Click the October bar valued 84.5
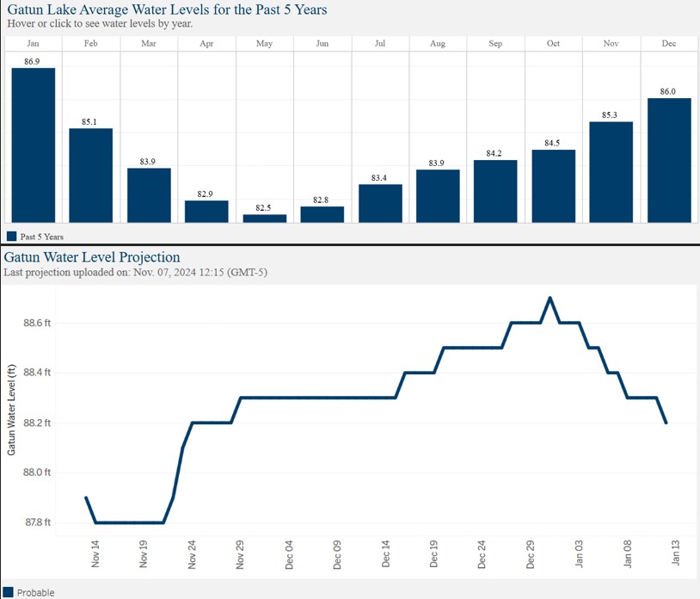 coord(553,185)
